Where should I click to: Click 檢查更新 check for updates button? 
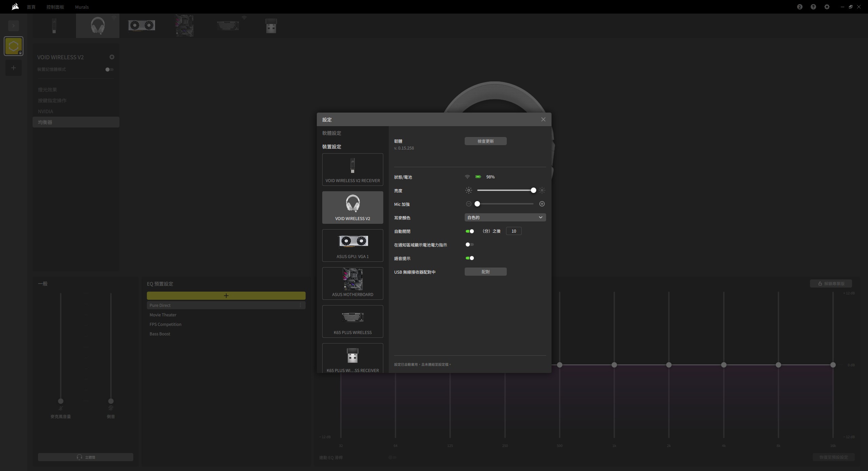tap(485, 141)
